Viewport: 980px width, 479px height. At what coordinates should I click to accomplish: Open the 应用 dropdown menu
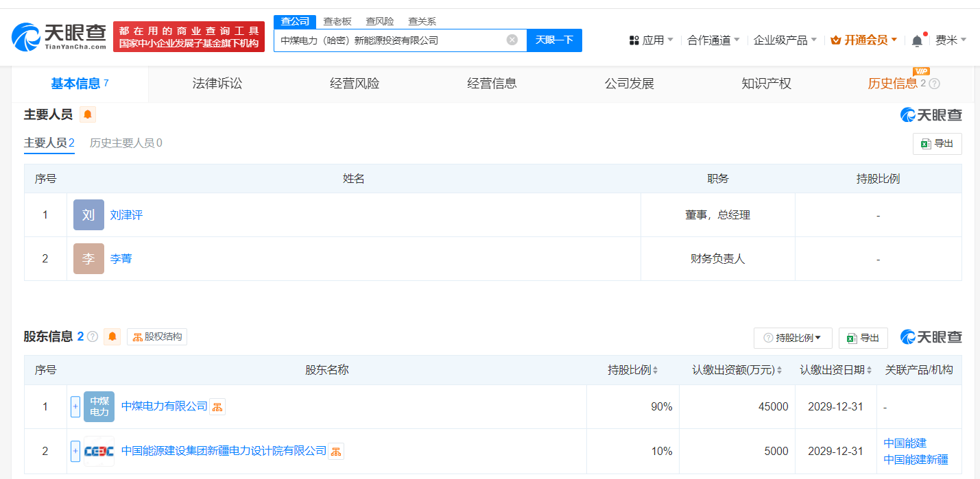tap(651, 40)
